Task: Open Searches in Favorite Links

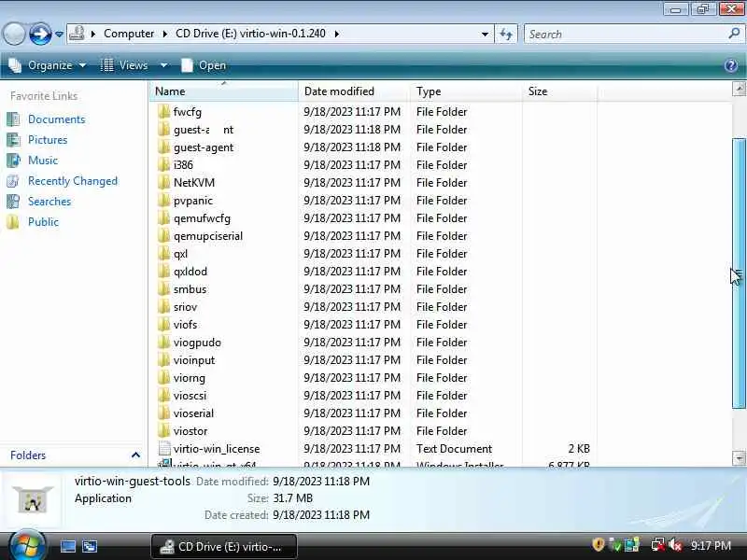Action: point(49,202)
